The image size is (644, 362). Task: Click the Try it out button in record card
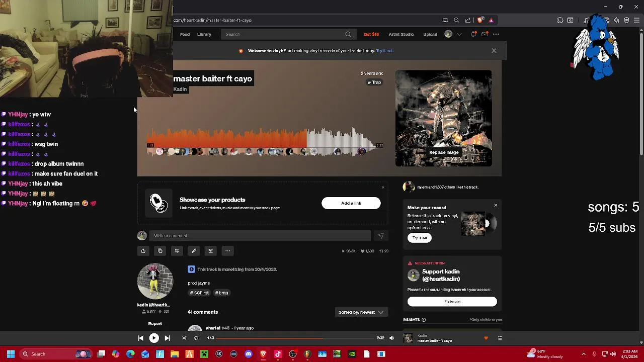[x=420, y=238]
